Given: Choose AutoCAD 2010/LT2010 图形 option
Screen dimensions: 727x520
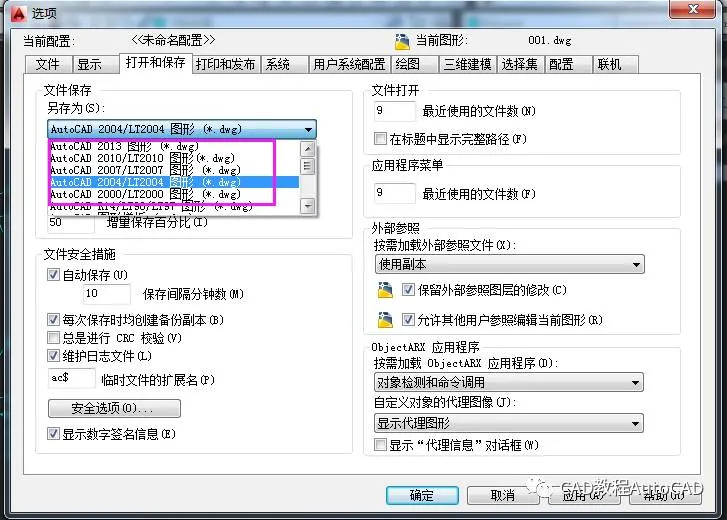Looking at the screenshot, I should (174, 158).
